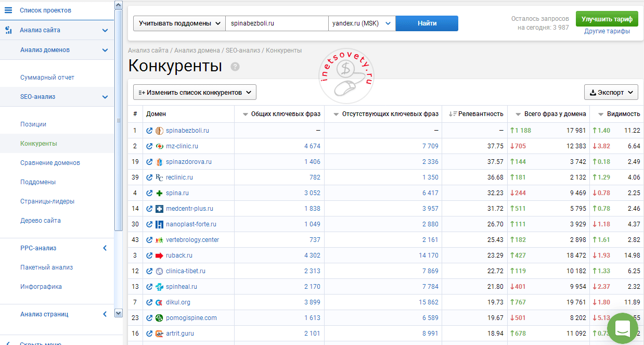Image resolution: width=644 pixels, height=345 pixels.
Task: Click the hamburger menu icon beside Список проектов
Action: pos(8,10)
